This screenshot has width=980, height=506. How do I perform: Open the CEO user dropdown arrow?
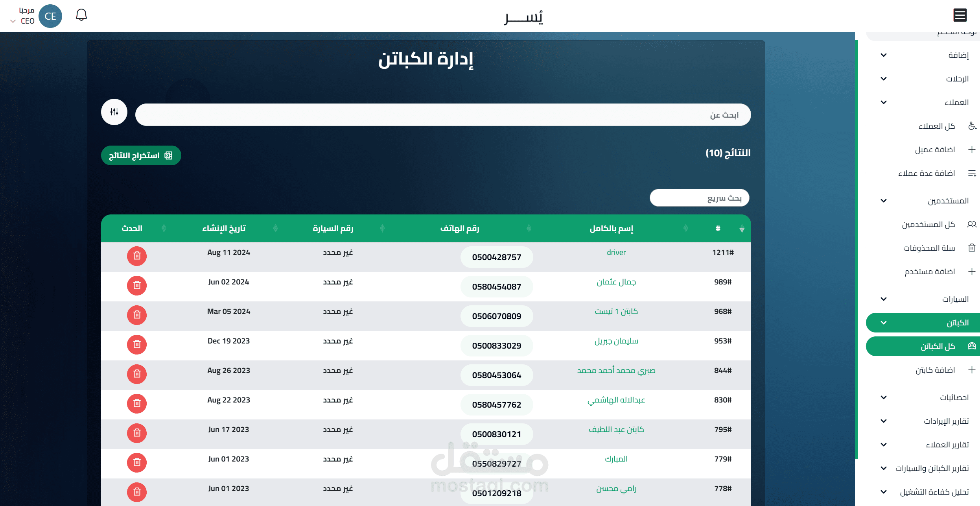pyautogui.click(x=13, y=21)
